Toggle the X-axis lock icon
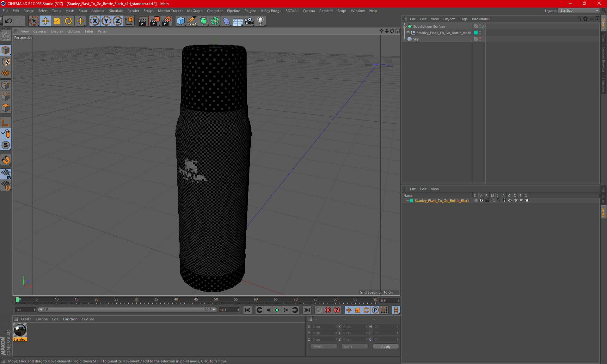607x364 pixels. 95,21
